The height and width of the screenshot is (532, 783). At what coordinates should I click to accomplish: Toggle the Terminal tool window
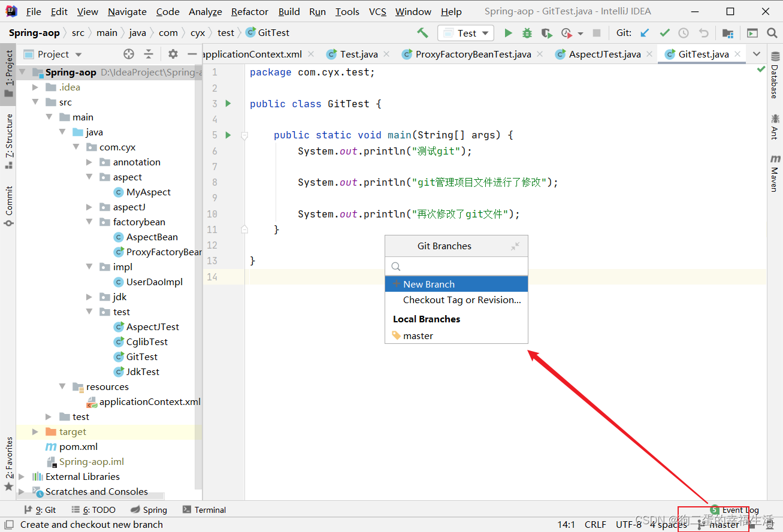click(x=204, y=510)
